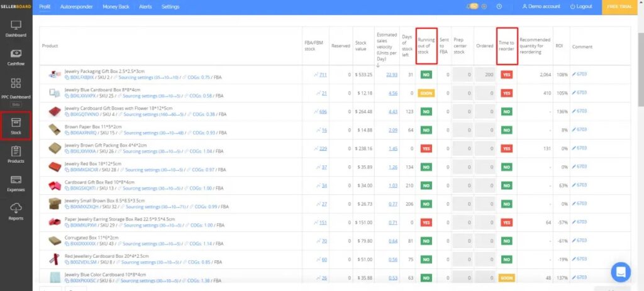The width and height of the screenshot is (644, 291).
Task: Click the clock icon in top bar
Action: point(499,6)
